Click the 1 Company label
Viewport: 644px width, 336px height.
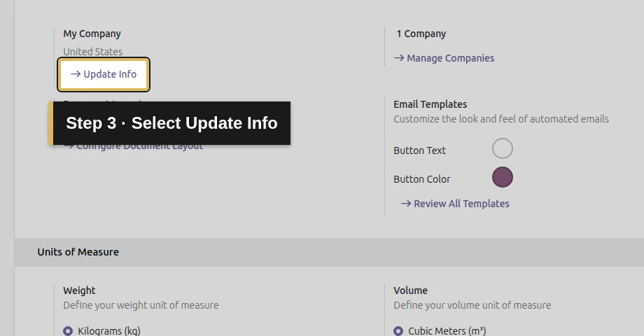[421, 34]
